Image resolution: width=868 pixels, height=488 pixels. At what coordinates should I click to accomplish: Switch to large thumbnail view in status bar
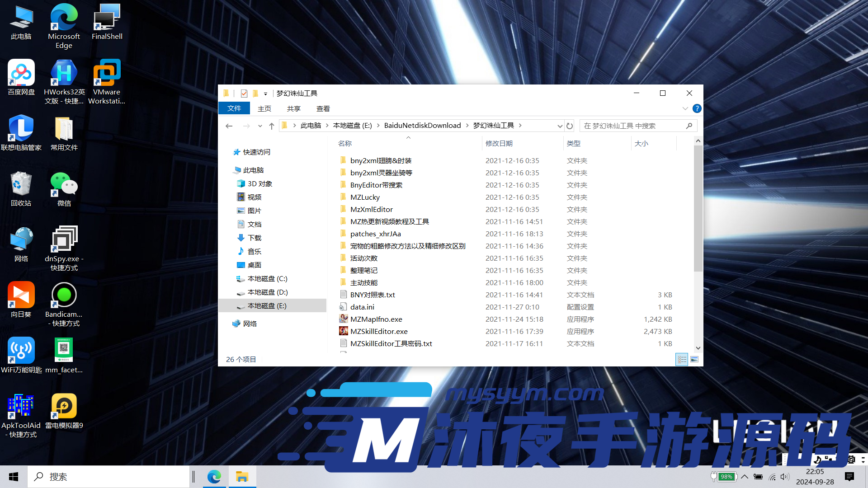tap(695, 359)
